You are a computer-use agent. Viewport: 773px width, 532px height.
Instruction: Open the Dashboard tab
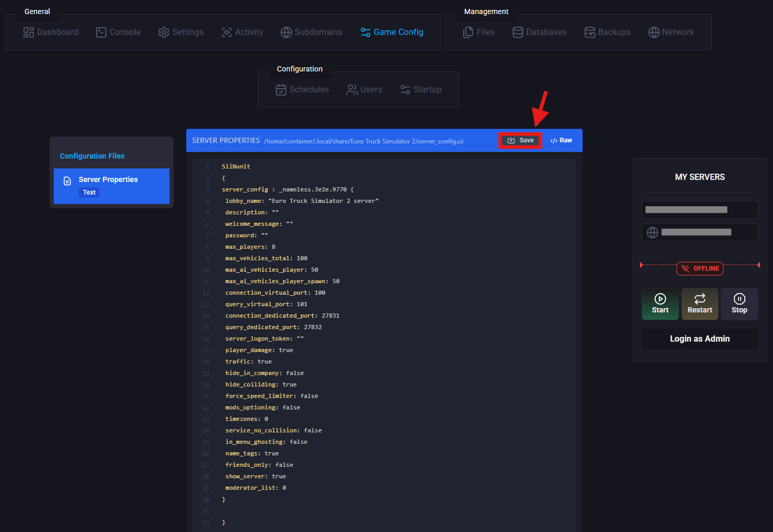(x=51, y=32)
